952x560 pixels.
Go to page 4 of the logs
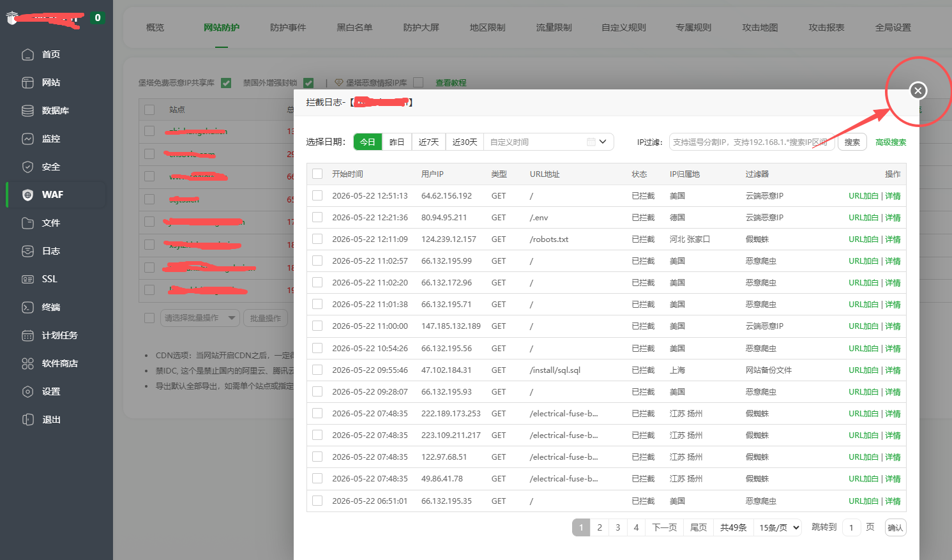pos(636,527)
